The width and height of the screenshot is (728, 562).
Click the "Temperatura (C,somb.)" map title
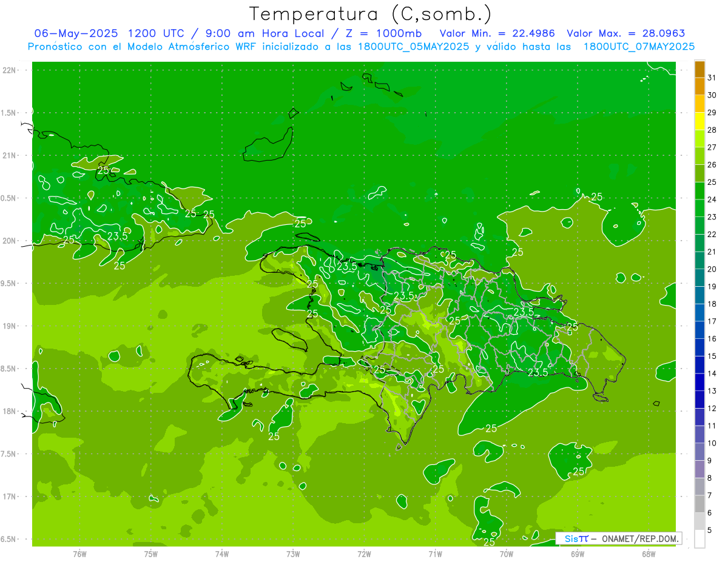click(370, 14)
